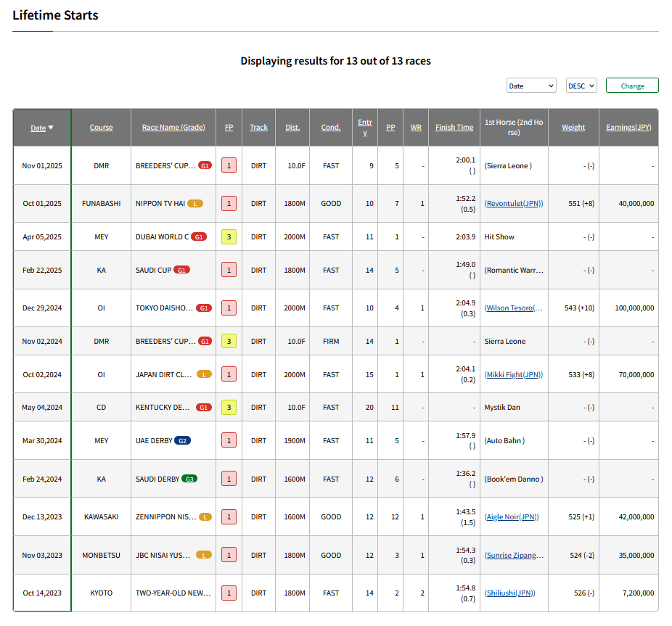Click G1 badge next to Kentucky De
This screenshot has height=626, width=672.
204,408
